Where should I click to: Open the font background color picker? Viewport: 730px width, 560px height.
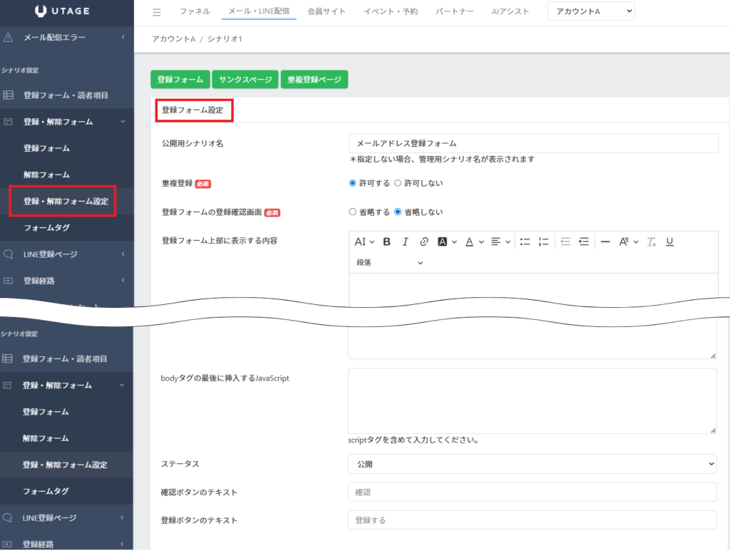[446, 242]
